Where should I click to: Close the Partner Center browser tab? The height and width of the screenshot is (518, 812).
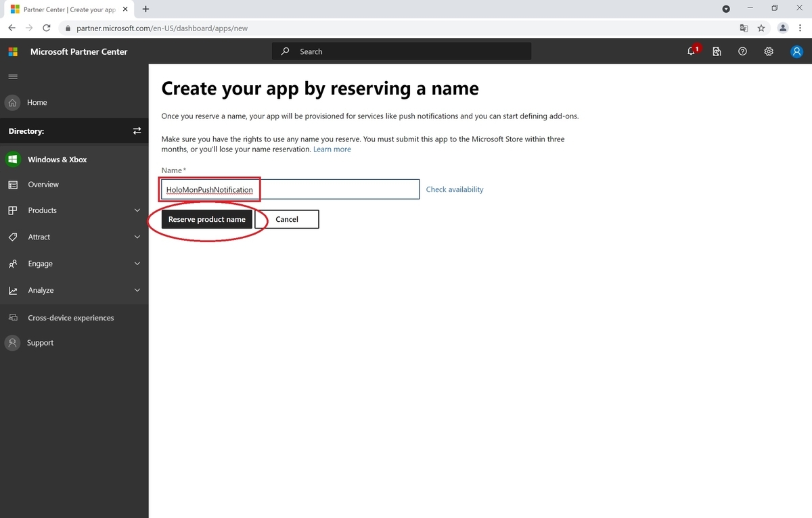click(127, 9)
